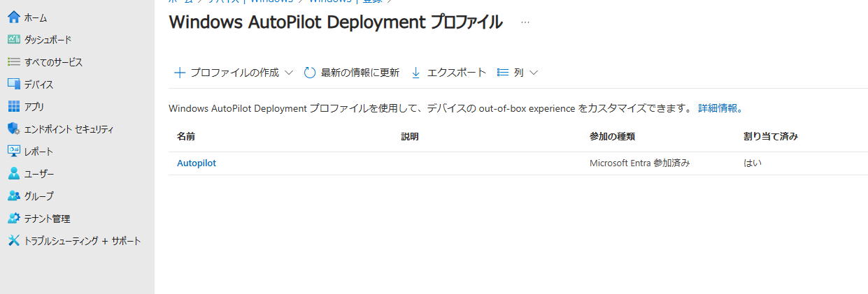The image size is (868, 294).
Task: Open the Autopilot profile link
Action: pos(197,163)
